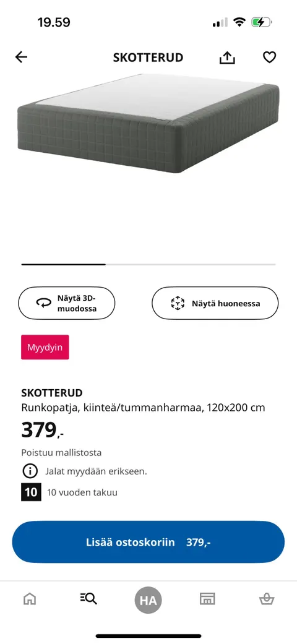Add to cart with Lisää ostoskoriin
297x644 pixels.
coord(148,542)
